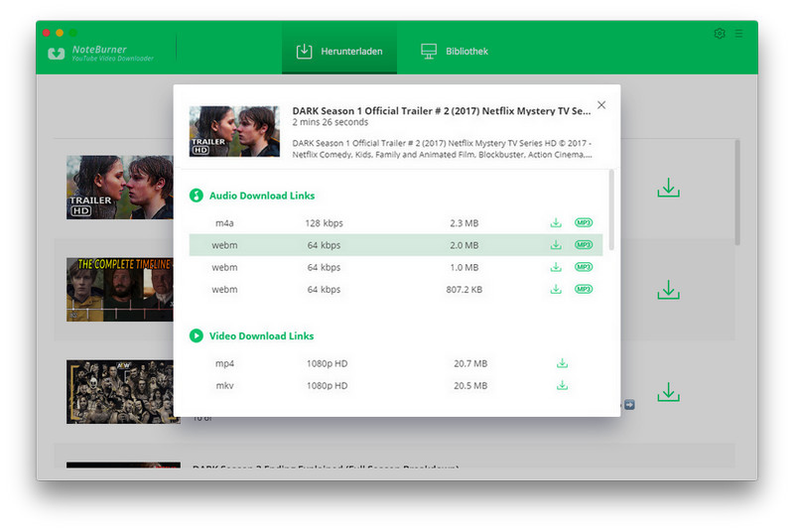
Task: Click the 20.7 MB size value
Action: click(470, 363)
